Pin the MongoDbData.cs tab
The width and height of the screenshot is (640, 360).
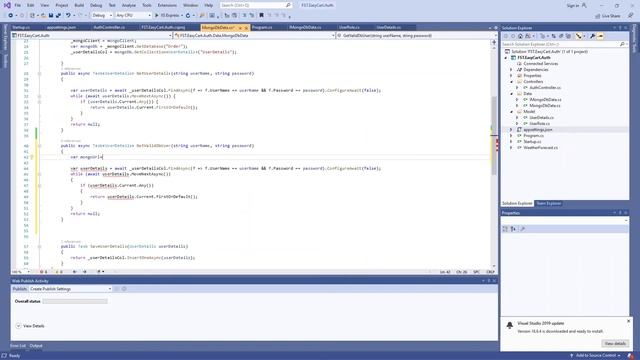240,28
